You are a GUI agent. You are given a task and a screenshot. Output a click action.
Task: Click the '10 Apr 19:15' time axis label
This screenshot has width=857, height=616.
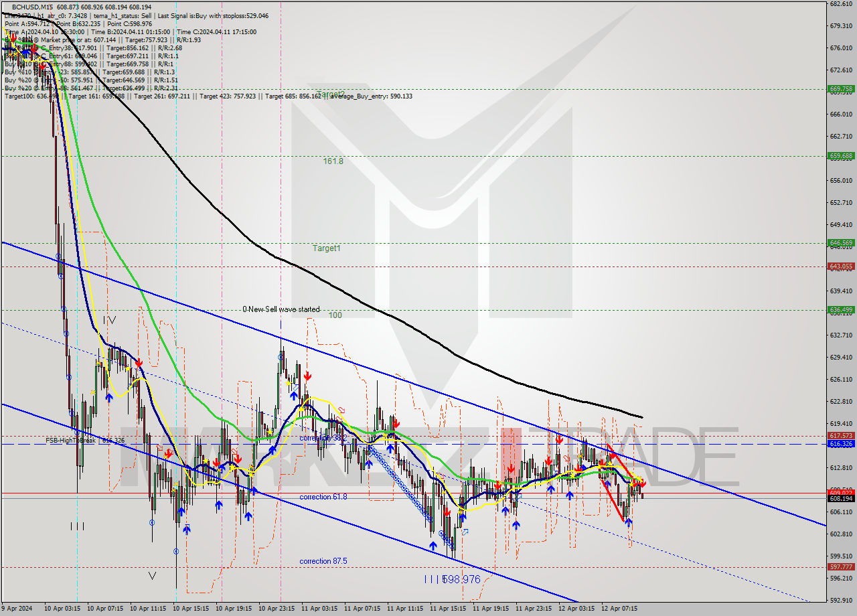tap(232, 609)
